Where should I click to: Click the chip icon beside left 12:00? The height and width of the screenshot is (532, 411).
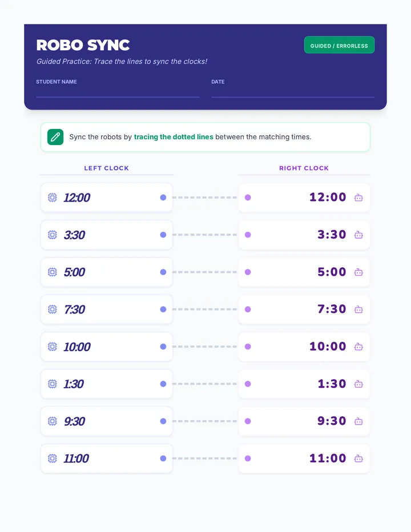(x=53, y=198)
